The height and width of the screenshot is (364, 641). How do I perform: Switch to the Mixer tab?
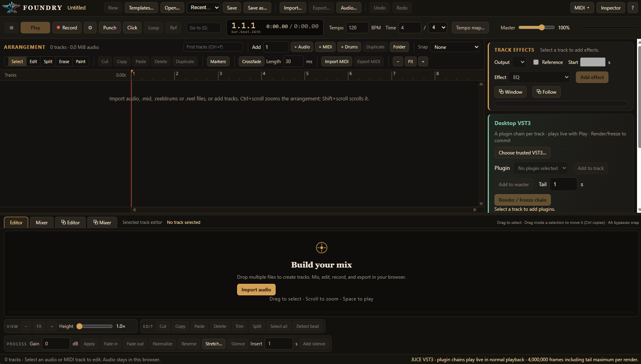pos(42,223)
